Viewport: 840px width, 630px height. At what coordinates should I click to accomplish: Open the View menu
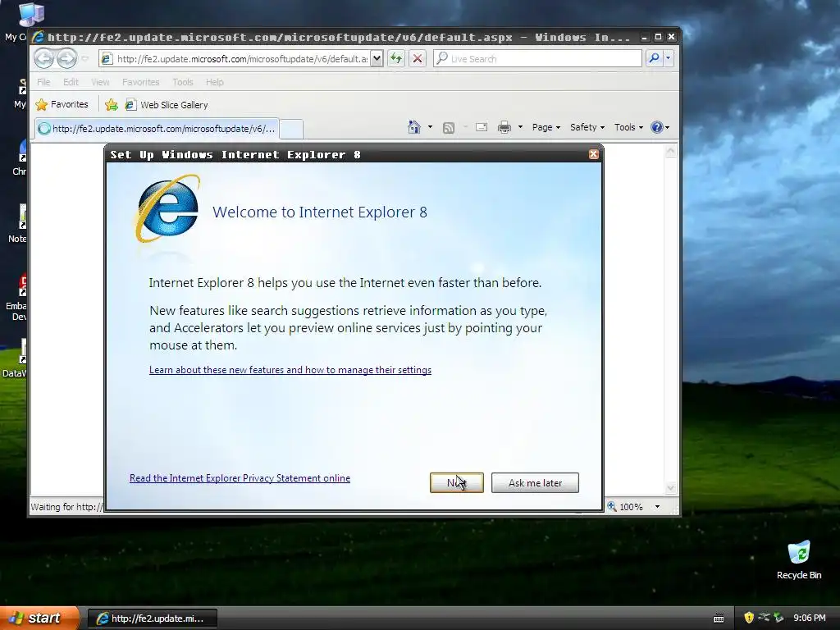(x=99, y=82)
